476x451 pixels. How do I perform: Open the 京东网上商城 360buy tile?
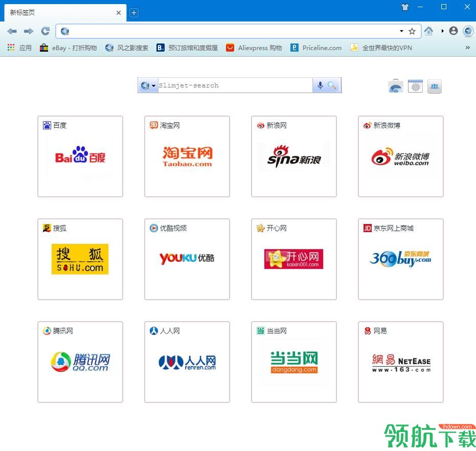(x=401, y=259)
